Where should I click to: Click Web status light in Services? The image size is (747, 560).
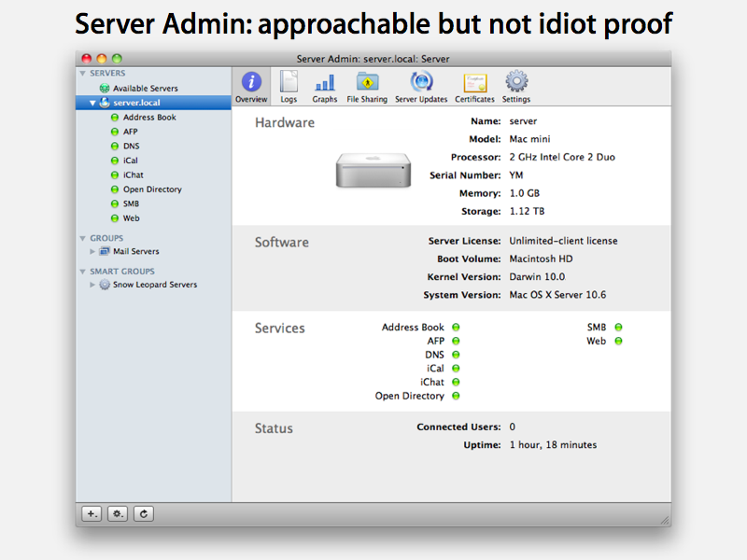pos(618,341)
